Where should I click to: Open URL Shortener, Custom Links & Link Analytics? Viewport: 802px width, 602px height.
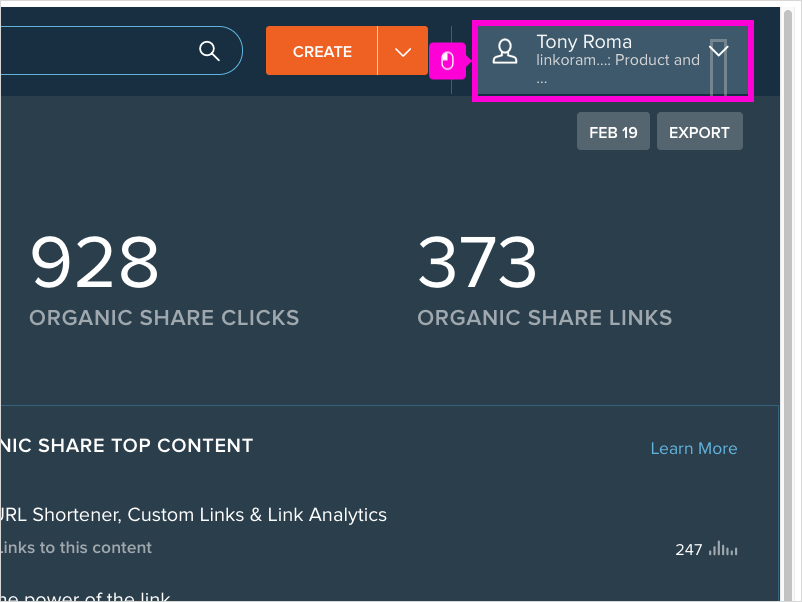(193, 515)
